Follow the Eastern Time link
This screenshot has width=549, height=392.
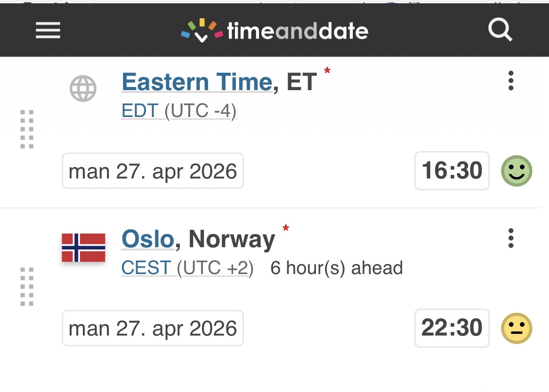[197, 82]
